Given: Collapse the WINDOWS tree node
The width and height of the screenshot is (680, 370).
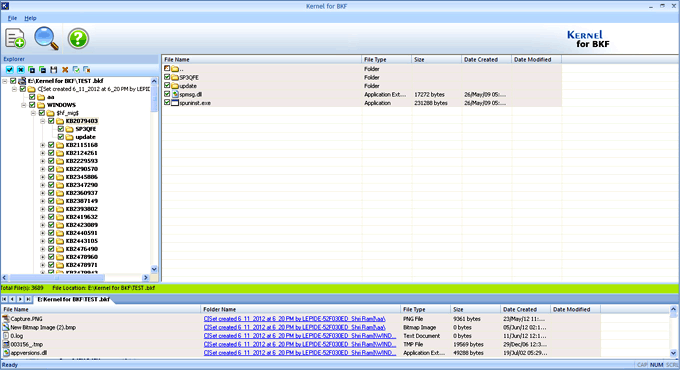Looking at the screenshot, I should [23, 105].
